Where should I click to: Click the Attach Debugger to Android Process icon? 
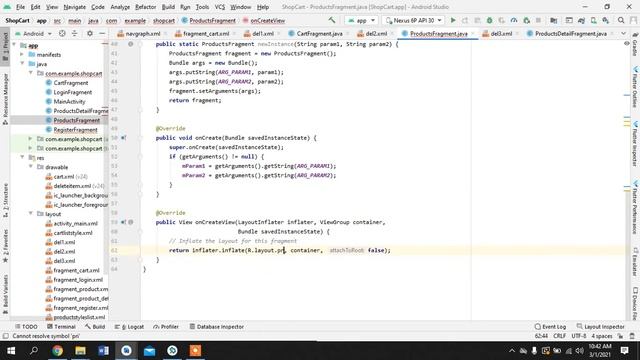point(527,20)
